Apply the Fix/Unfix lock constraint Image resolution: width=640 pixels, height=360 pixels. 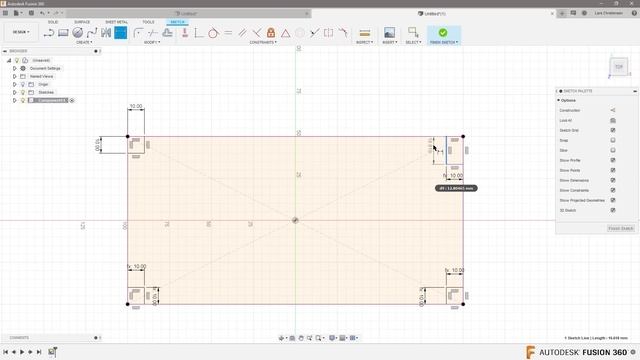pyautogui.click(x=271, y=33)
